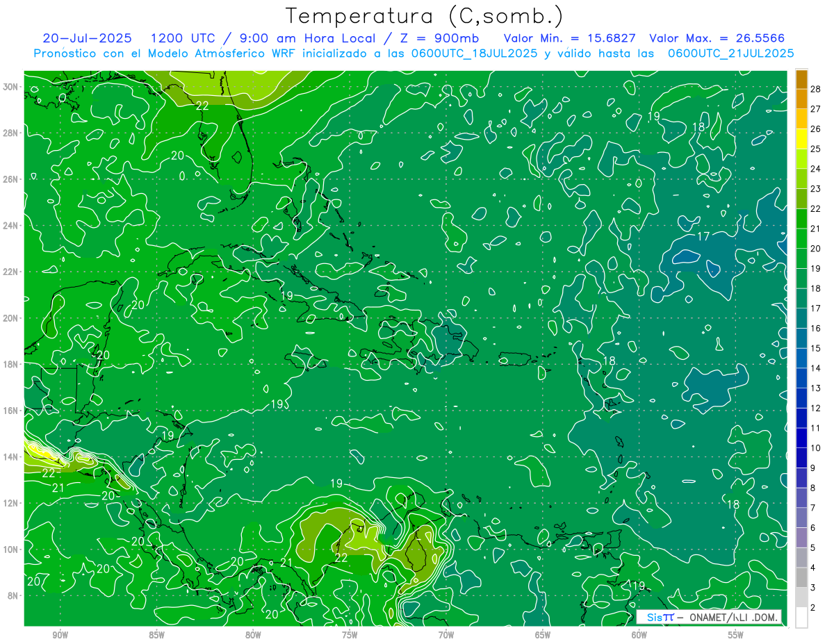Image resolution: width=834 pixels, height=644 pixels.
Task: Click the '14' value on the color bar
Action: pos(816,368)
